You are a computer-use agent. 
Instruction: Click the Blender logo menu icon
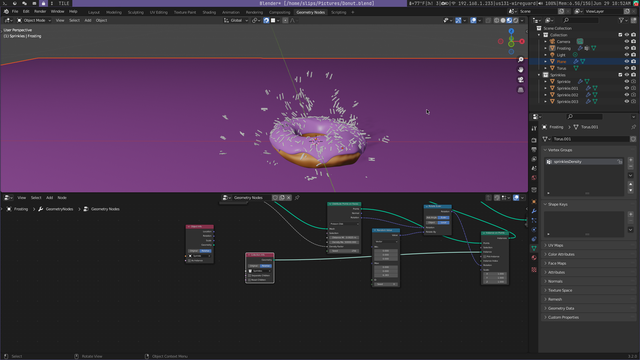6,12
